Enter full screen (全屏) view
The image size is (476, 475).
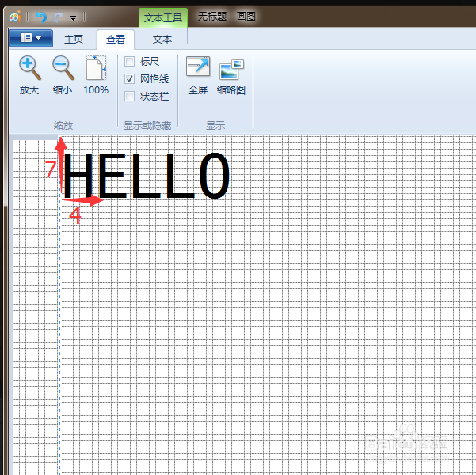pos(198,66)
